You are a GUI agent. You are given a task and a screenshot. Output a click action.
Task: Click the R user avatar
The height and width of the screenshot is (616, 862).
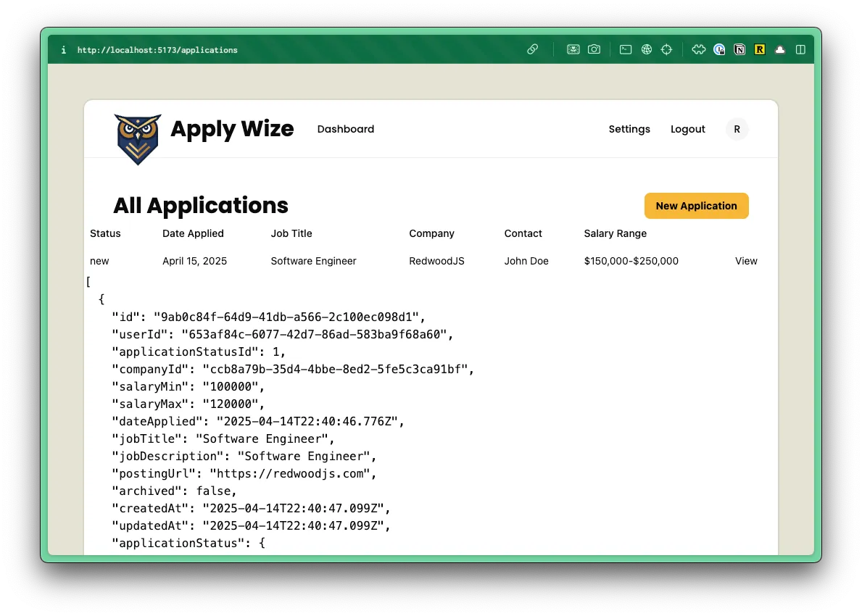click(x=737, y=129)
